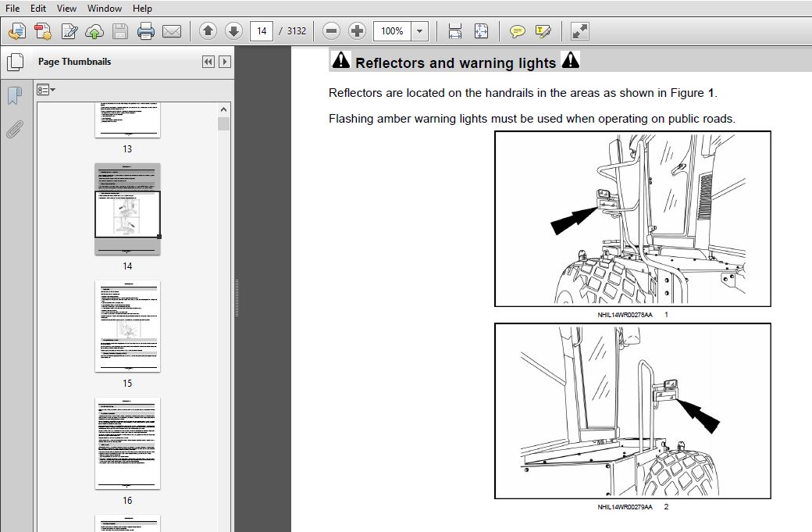
Task: Open the Help menu
Action: [x=142, y=9]
